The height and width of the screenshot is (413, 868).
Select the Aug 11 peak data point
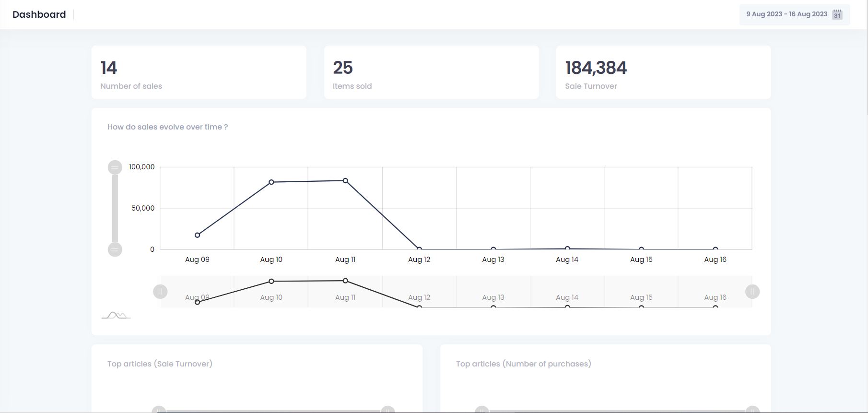(345, 181)
